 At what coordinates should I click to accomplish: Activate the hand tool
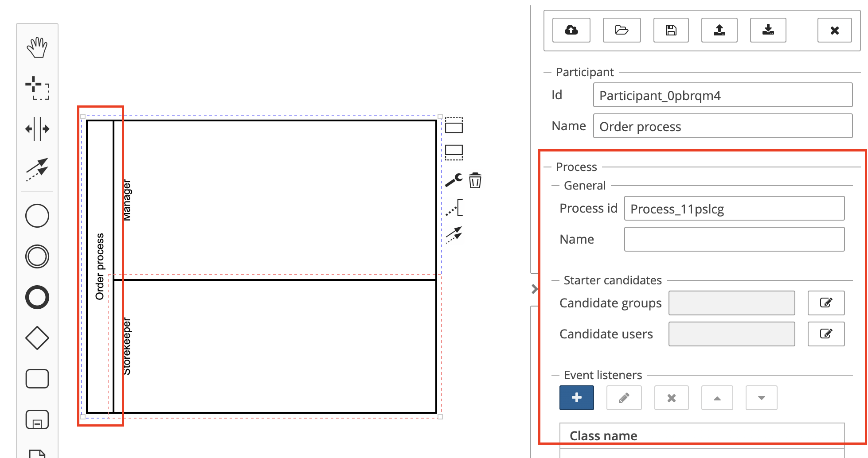click(37, 47)
